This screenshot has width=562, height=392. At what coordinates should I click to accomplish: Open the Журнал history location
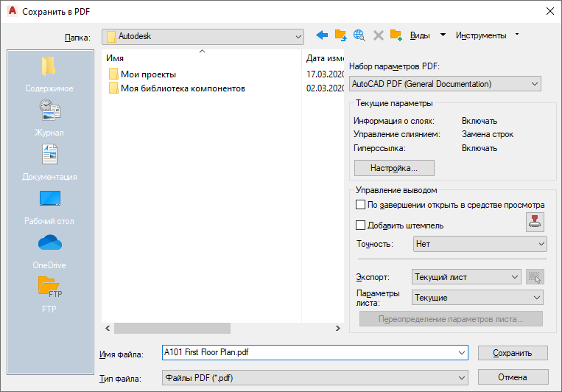[49, 119]
